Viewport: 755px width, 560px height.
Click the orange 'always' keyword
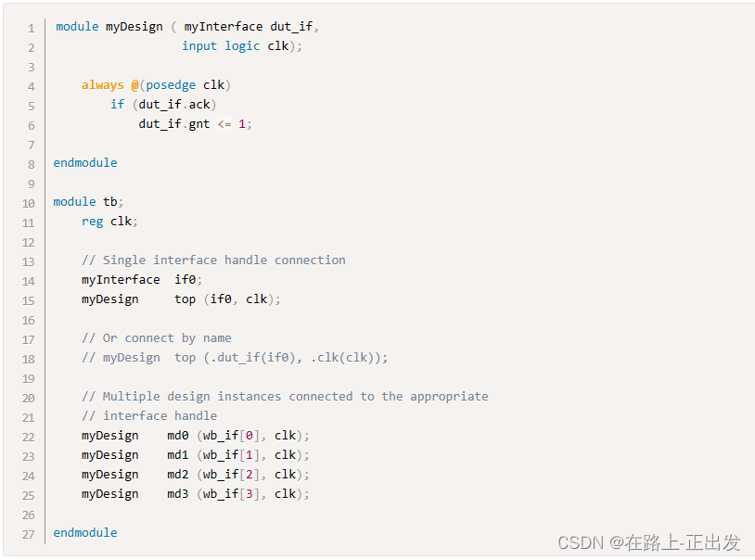pos(103,85)
